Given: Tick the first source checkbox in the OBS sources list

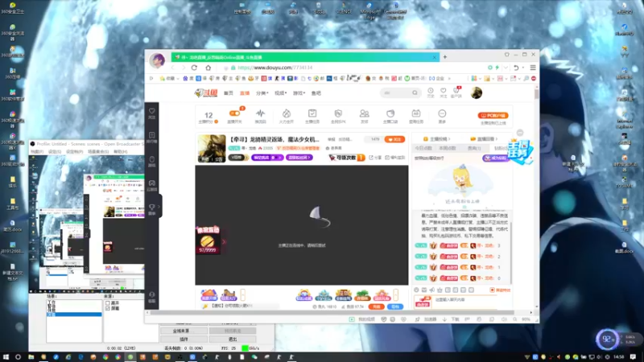Looking at the screenshot, I should [x=108, y=303].
